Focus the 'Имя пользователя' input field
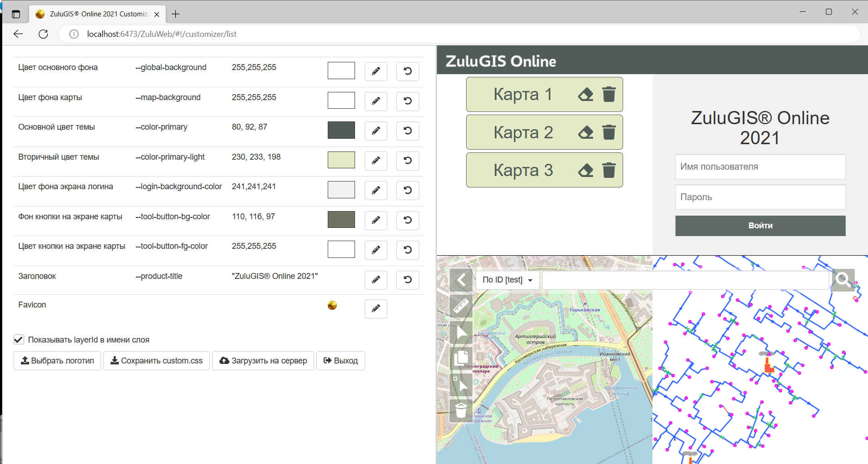The width and height of the screenshot is (868, 464). tap(760, 166)
